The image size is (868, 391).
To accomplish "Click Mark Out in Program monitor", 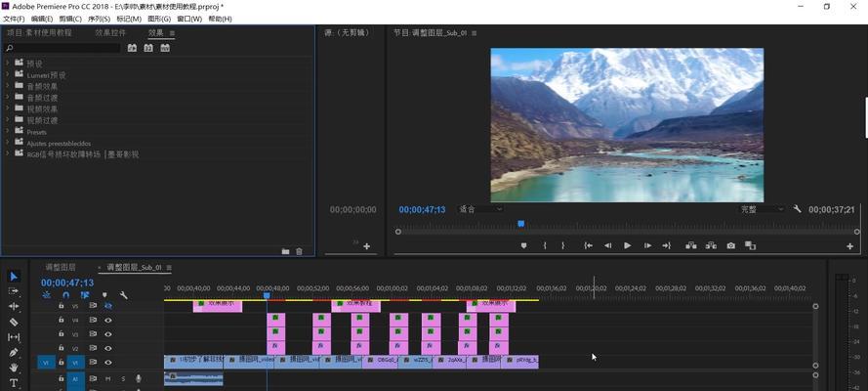I will (563, 245).
